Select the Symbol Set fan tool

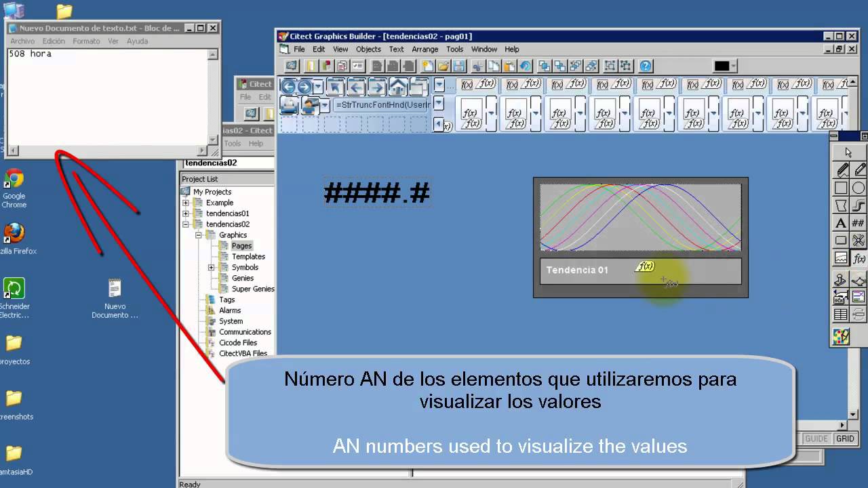859,240
